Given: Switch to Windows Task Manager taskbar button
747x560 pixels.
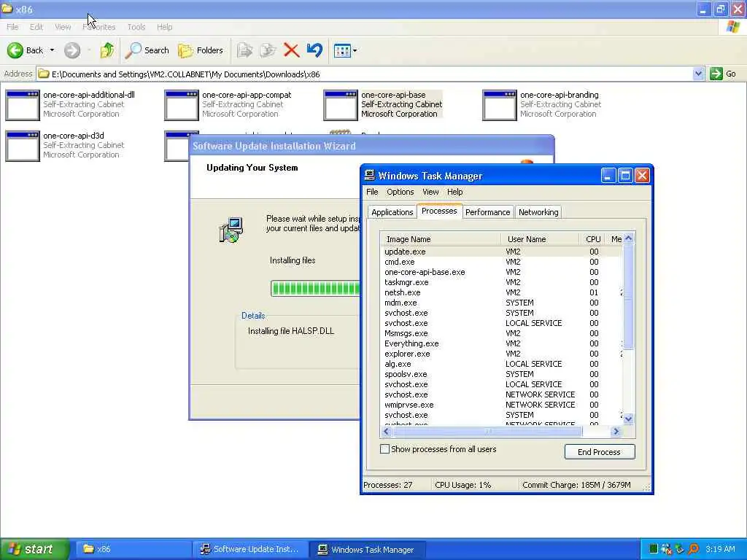Looking at the screenshot, I should (367, 549).
